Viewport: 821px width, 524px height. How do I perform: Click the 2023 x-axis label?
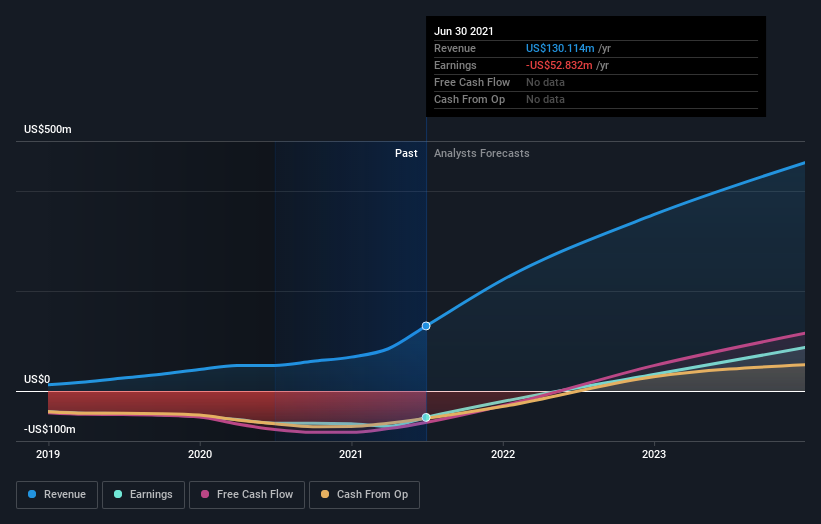pyautogui.click(x=654, y=454)
